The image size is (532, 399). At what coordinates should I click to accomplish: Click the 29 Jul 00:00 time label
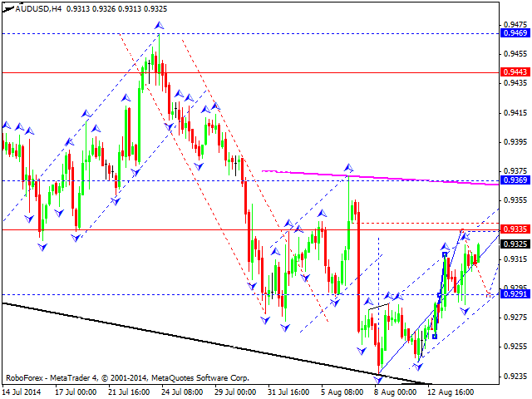(x=235, y=392)
